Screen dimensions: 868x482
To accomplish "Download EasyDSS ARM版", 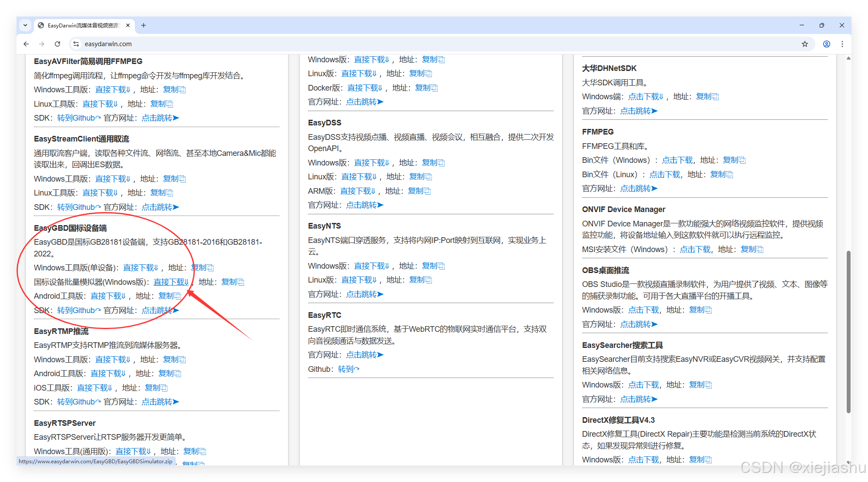I will (x=358, y=191).
